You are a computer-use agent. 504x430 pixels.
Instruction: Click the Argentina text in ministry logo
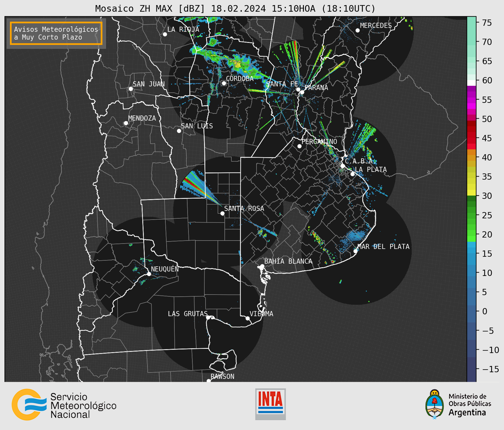[x=467, y=413]
